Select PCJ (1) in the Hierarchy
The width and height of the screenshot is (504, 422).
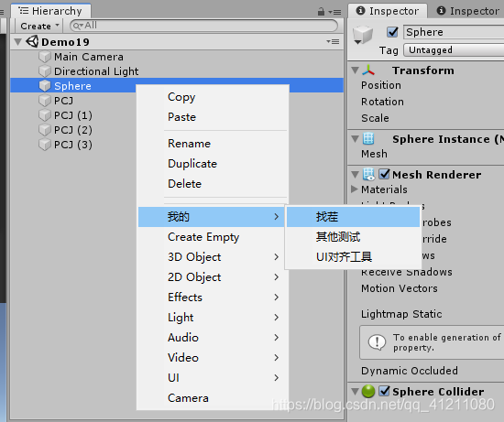[73, 115]
